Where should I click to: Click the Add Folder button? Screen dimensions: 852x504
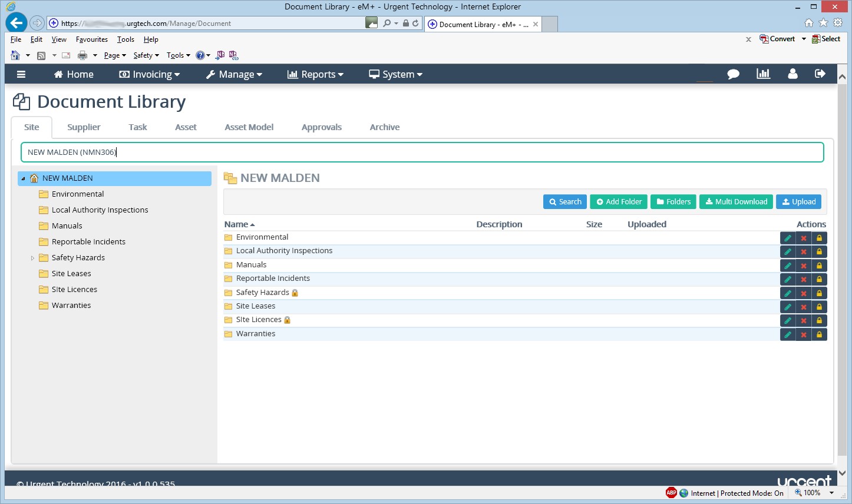618,201
